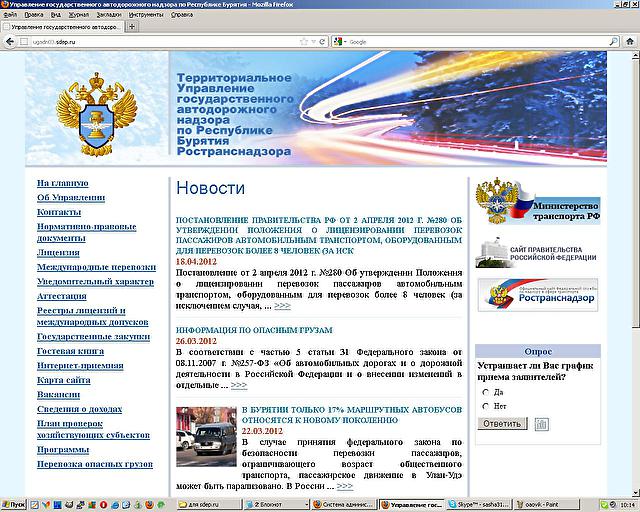
Task: Focus the address bar showing ugadn03.sdep.ru
Action: tap(163, 42)
